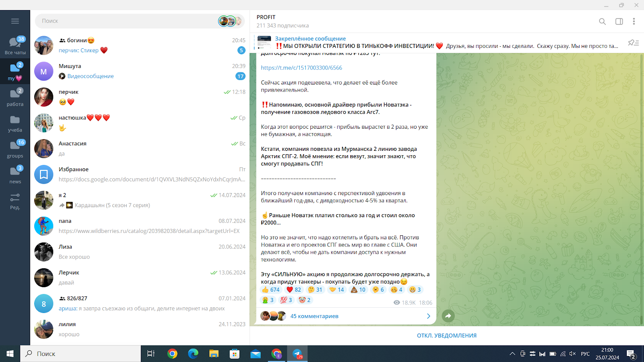The width and height of the screenshot is (644, 362).
Task: Click ОТКЛ. УВЕДОМЛЕНИЯ to mute the channel
Action: pyautogui.click(x=447, y=335)
